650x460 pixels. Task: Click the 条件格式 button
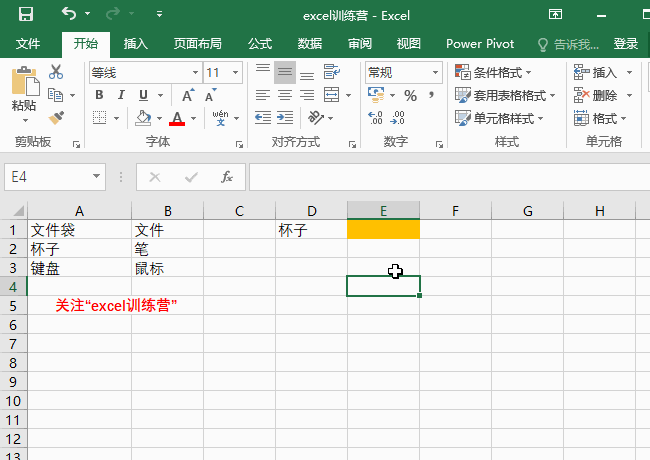[x=494, y=72]
